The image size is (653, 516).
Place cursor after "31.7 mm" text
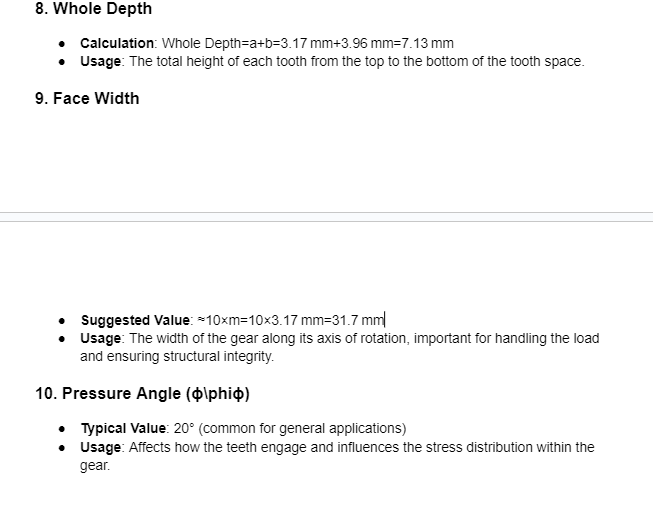385,320
